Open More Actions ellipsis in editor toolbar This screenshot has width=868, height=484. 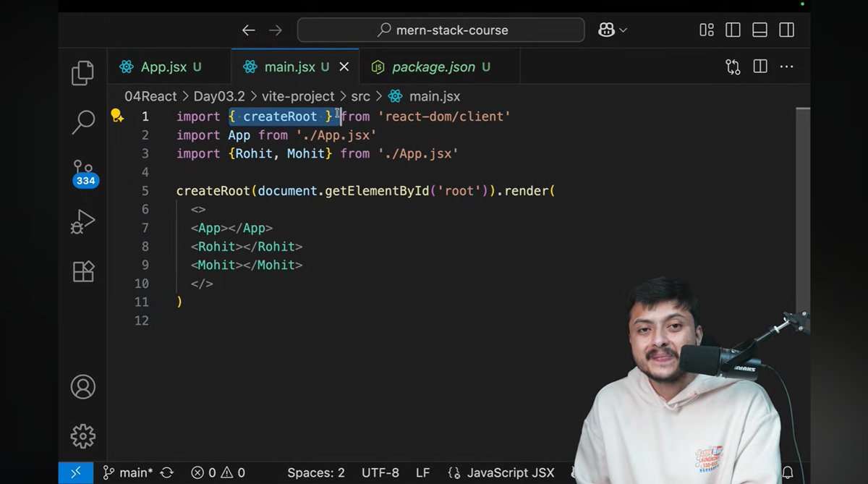[787, 67]
